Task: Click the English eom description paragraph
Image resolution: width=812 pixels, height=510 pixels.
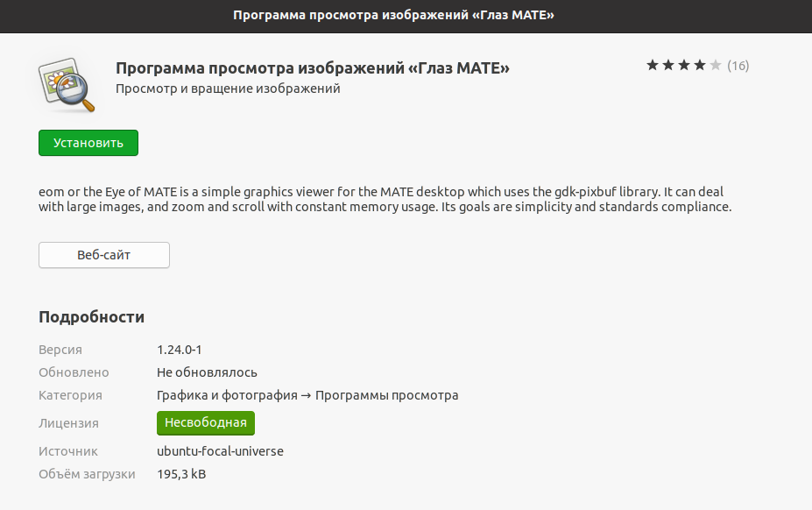Action: (x=385, y=200)
